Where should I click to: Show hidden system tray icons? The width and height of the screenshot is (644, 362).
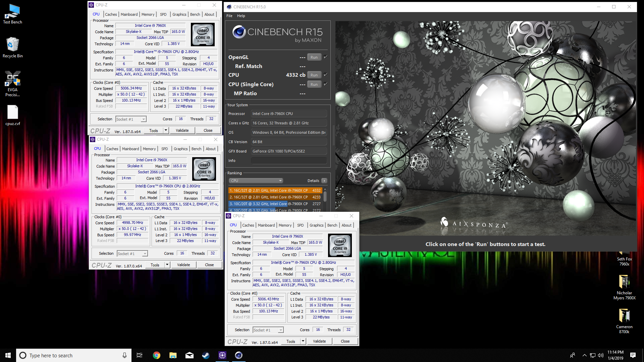(584, 355)
